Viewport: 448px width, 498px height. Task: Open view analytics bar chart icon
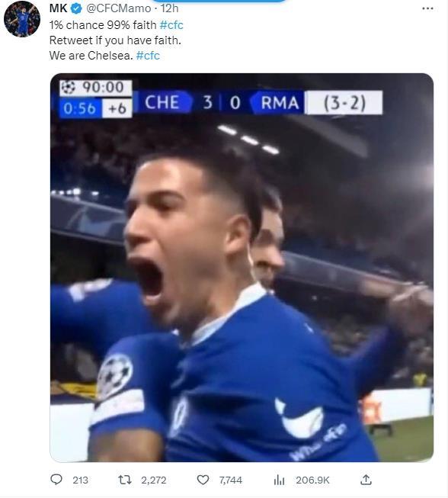point(279,480)
